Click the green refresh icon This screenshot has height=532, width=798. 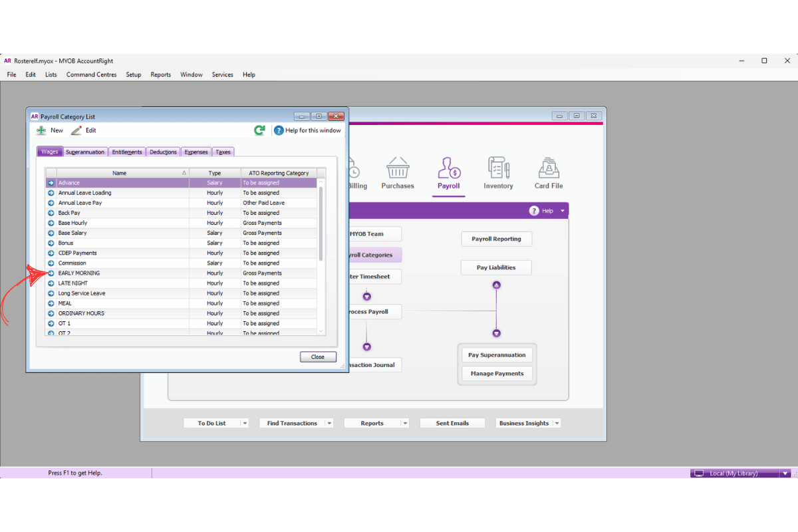tap(259, 130)
